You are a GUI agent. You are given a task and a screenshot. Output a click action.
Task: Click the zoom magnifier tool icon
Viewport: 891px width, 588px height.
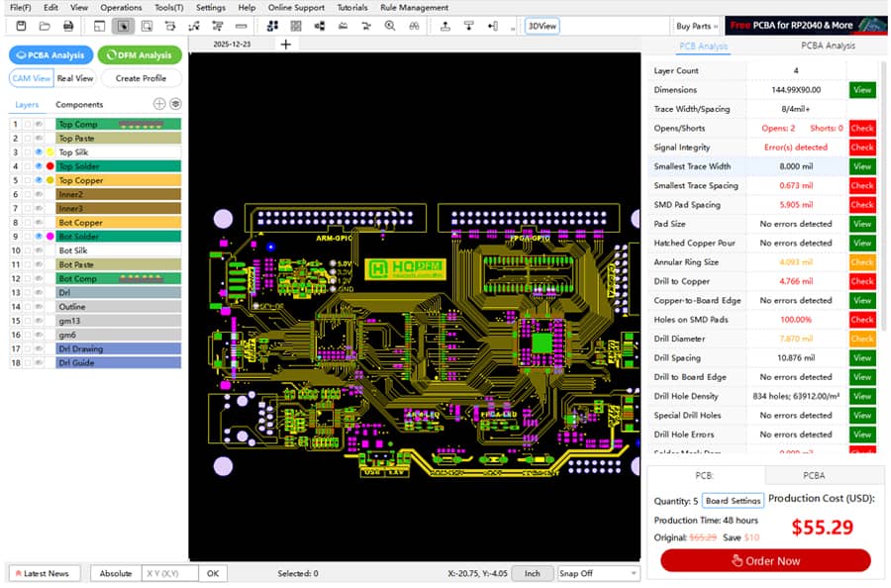[x=390, y=26]
